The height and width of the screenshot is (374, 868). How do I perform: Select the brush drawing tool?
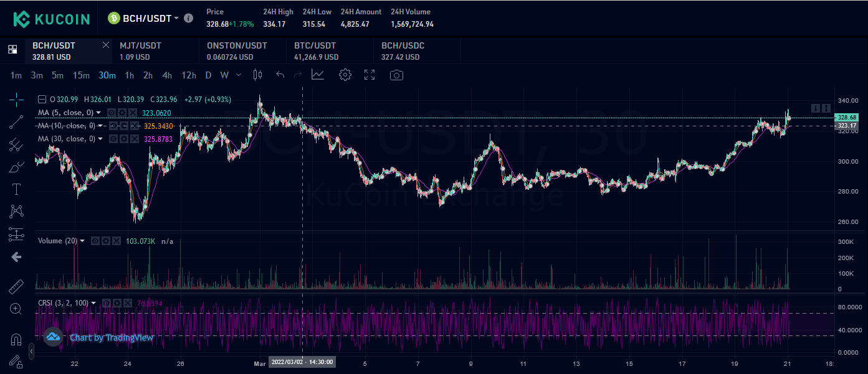coord(17,167)
